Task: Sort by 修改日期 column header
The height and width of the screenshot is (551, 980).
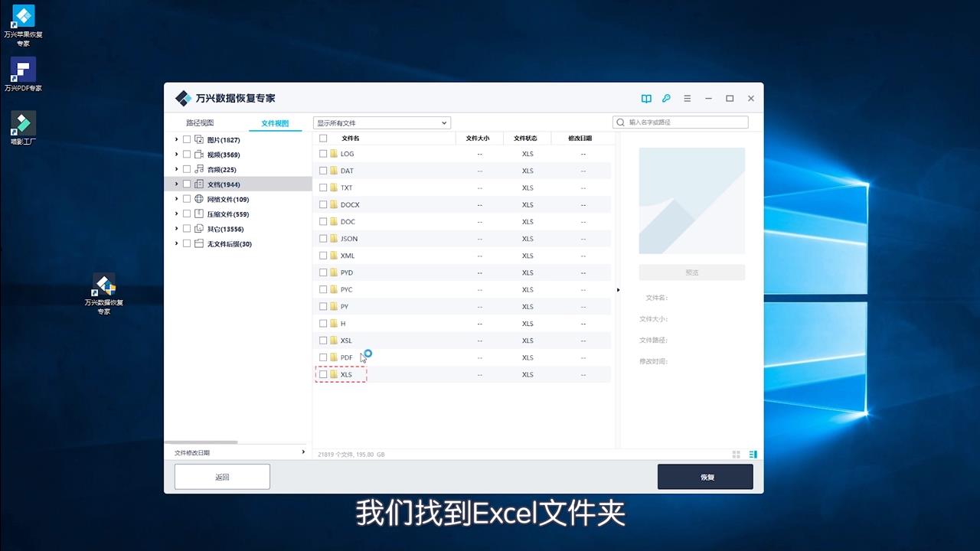Action: point(580,139)
